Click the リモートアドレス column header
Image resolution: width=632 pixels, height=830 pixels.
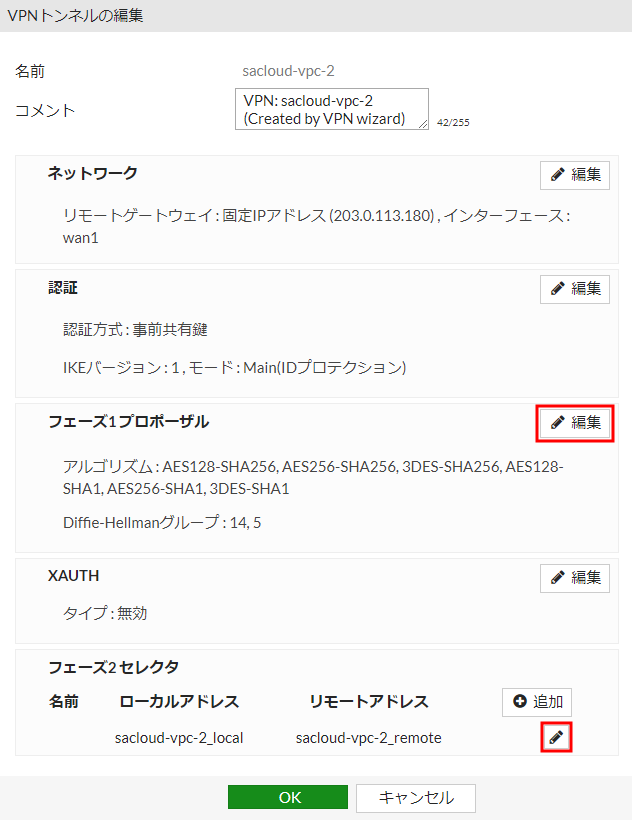[x=369, y=701]
